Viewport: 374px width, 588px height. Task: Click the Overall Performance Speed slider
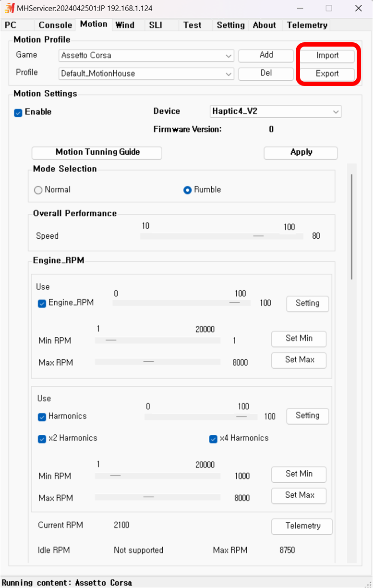(x=222, y=236)
